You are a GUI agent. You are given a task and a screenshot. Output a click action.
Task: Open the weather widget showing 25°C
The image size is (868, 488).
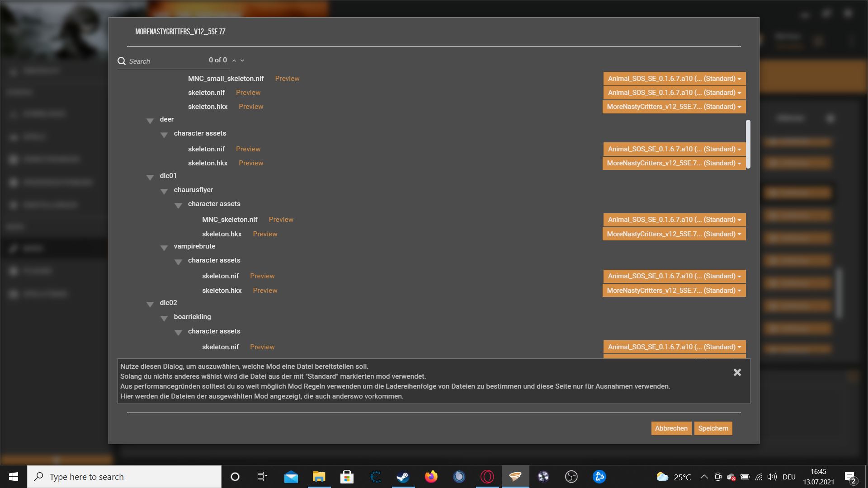674,477
